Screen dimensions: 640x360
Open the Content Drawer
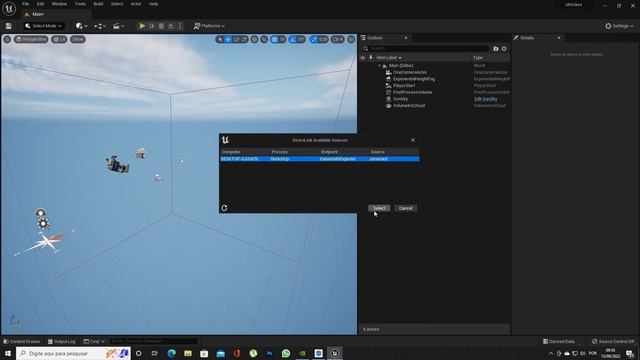pyautogui.click(x=22, y=341)
